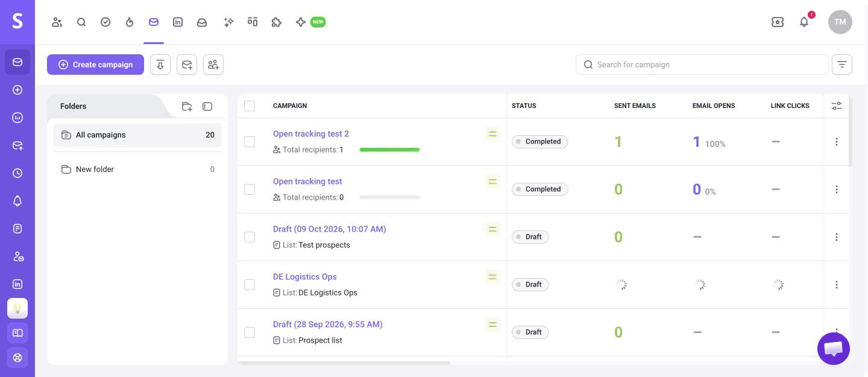Select the DE Logistics Ops campaign checkbox
The width and height of the screenshot is (868, 377).
[250, 285]
